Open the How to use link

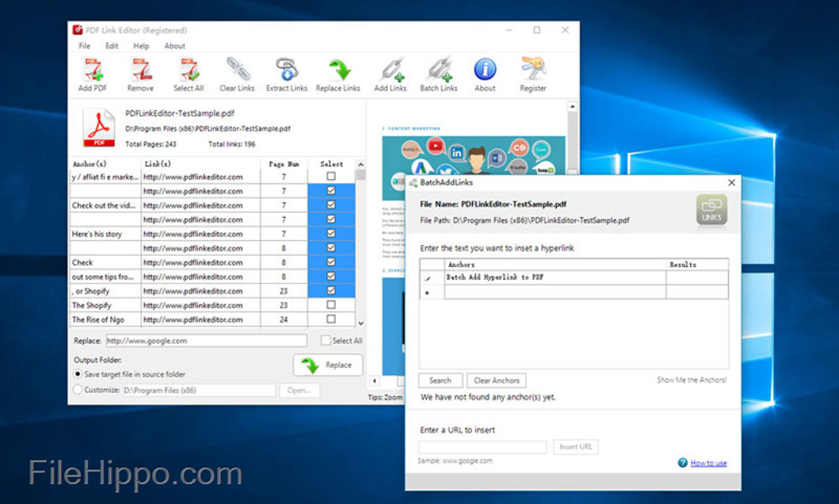[708, 463]
